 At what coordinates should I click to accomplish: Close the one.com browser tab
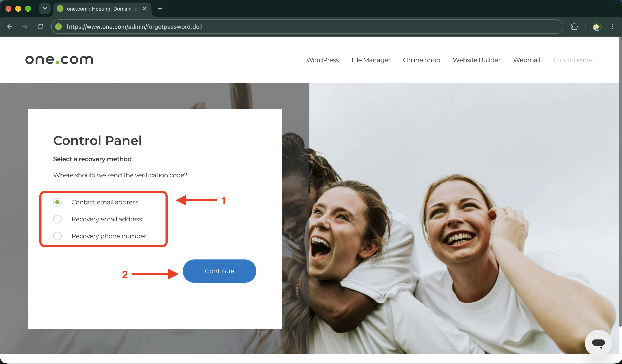coord(145,9)
